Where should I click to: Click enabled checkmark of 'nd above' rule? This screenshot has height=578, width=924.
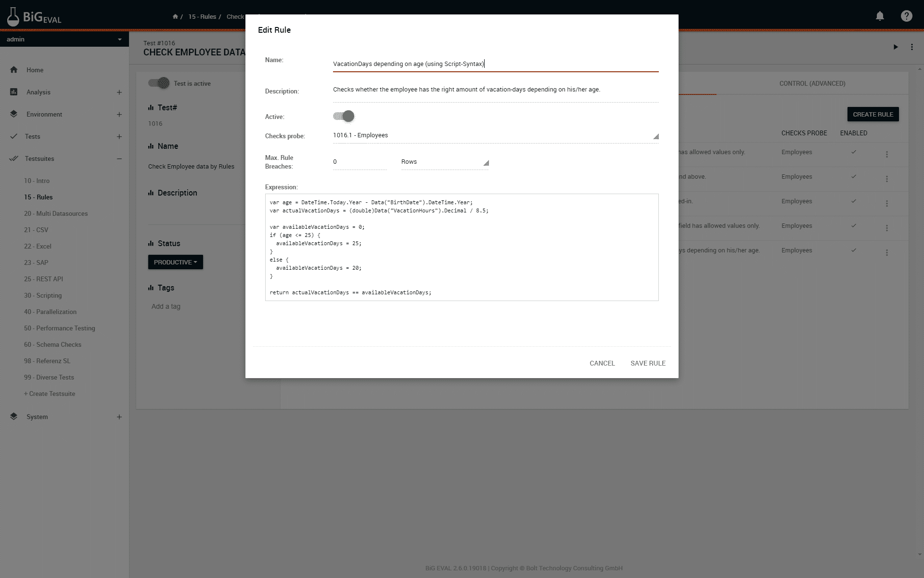854,176
